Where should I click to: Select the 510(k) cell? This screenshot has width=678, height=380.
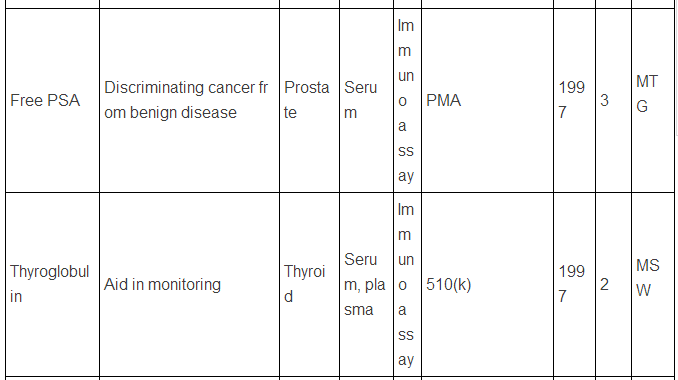(487, 284)
